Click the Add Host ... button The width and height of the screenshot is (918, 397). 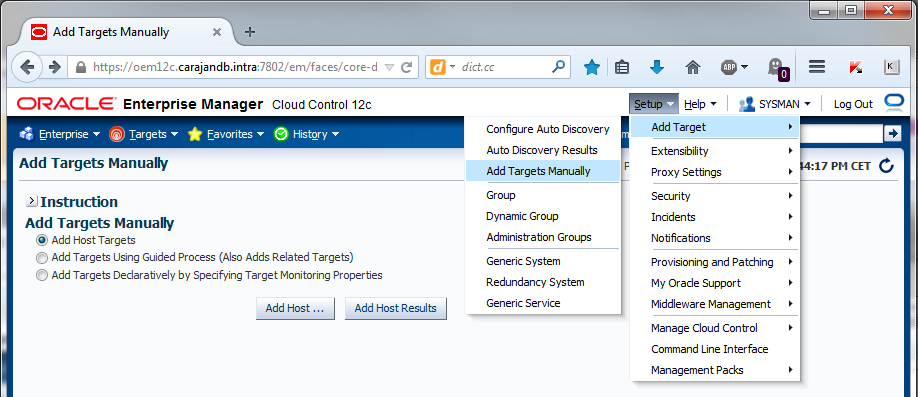pos(295,309)
